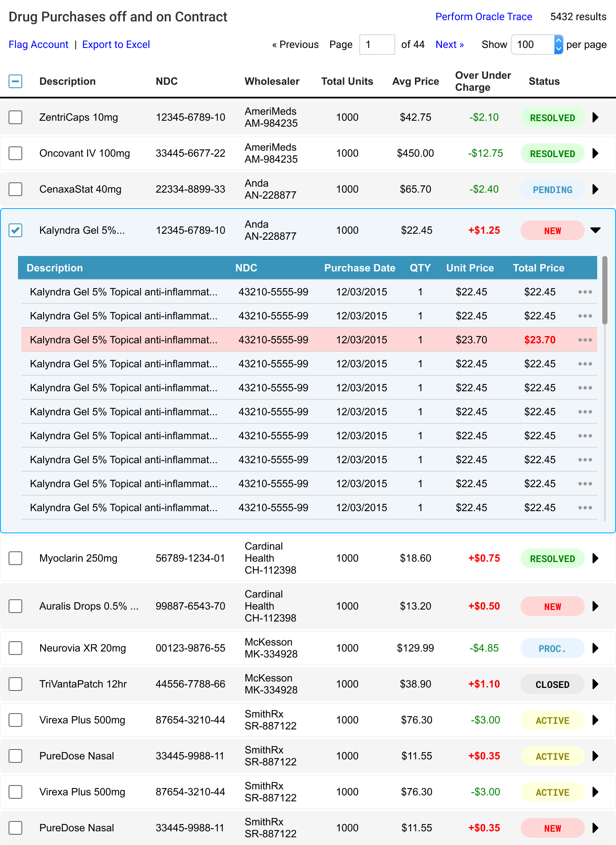Click the CLOSED status badge for TriVantaPatch
This screenshot has width=616, height=845.
tap(553, 684)
